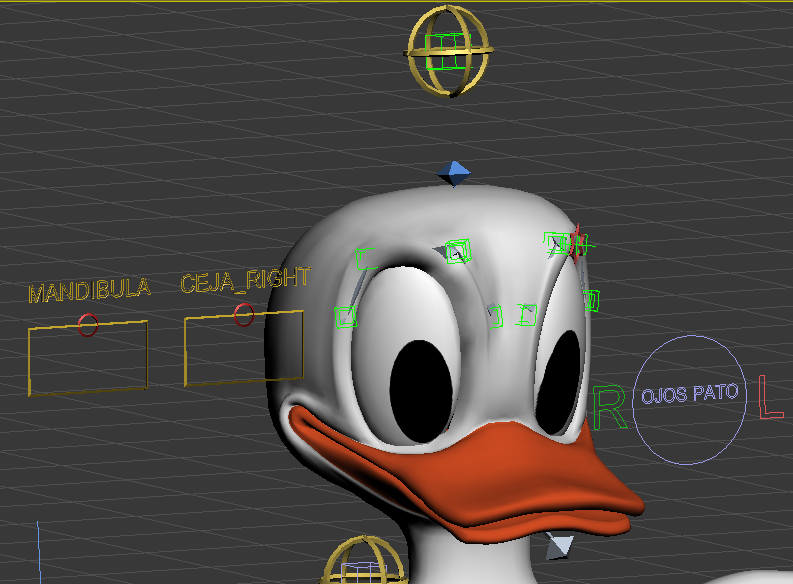Click the duck's left black pupil
This screenshot has height=584, width=793.
[x=558, y=383]
